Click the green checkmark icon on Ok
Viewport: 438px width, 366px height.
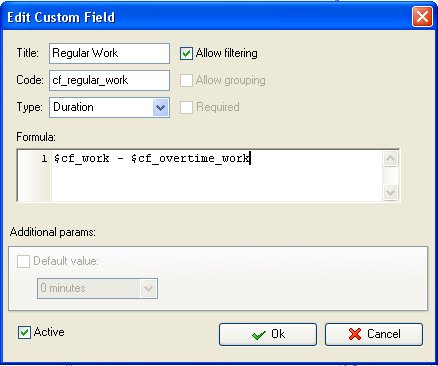click(x=259, y=335)
